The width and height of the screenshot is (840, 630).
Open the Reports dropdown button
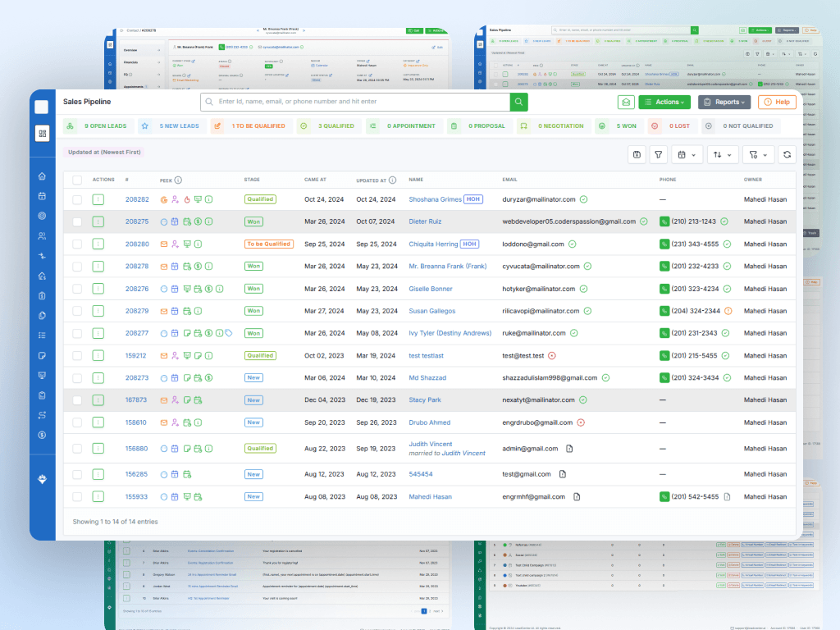coord(724,102)
